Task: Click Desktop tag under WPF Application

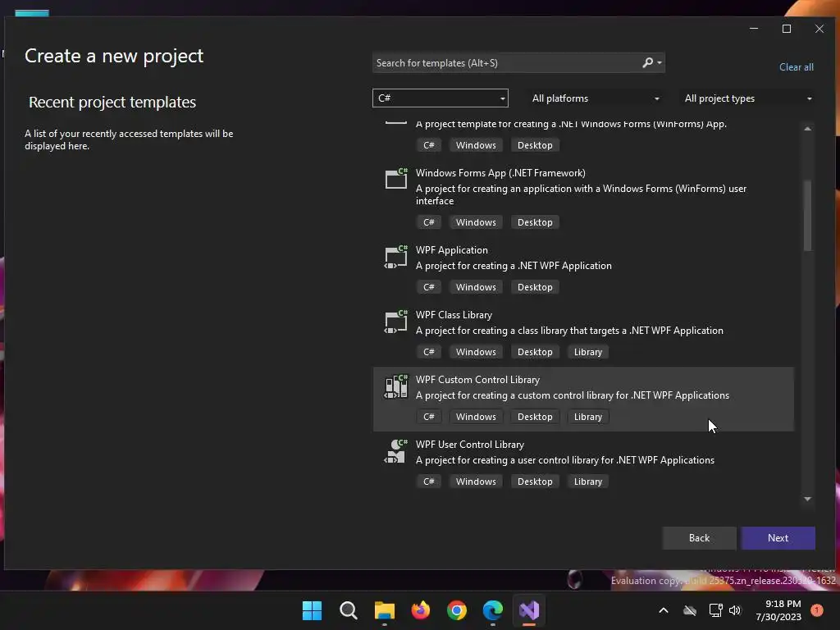Action: pos(535,287)
